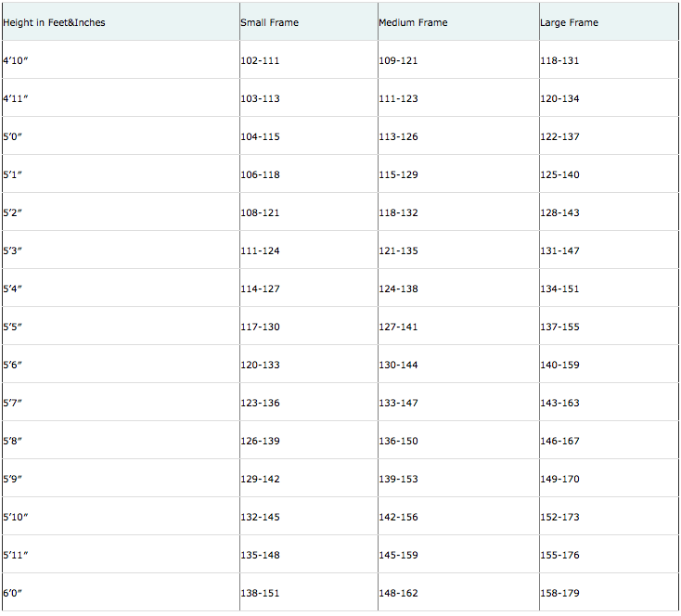Click the Height in Feet&Inches column header
Screen dimensions: 681x616
[54, 22]
